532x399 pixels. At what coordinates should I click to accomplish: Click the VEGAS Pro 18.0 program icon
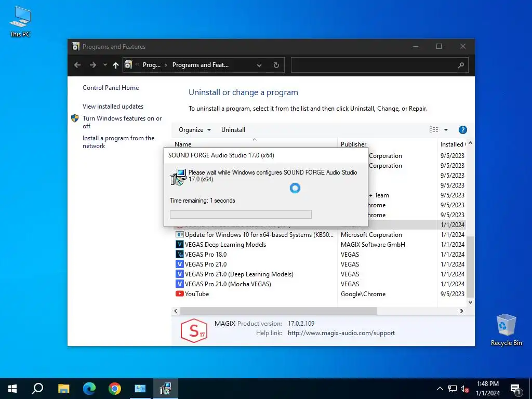tap(179, 254)
